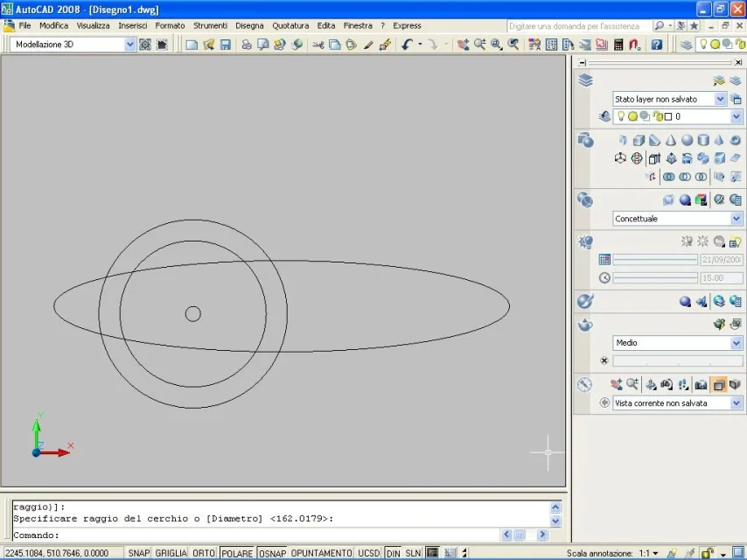Open the Visualizza menu

point(94,25)
